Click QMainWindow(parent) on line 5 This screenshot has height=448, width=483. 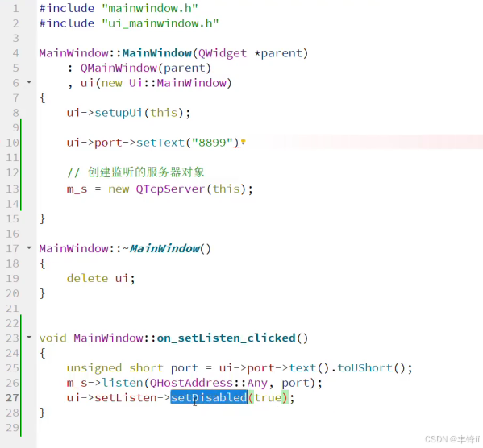[146, 68]
